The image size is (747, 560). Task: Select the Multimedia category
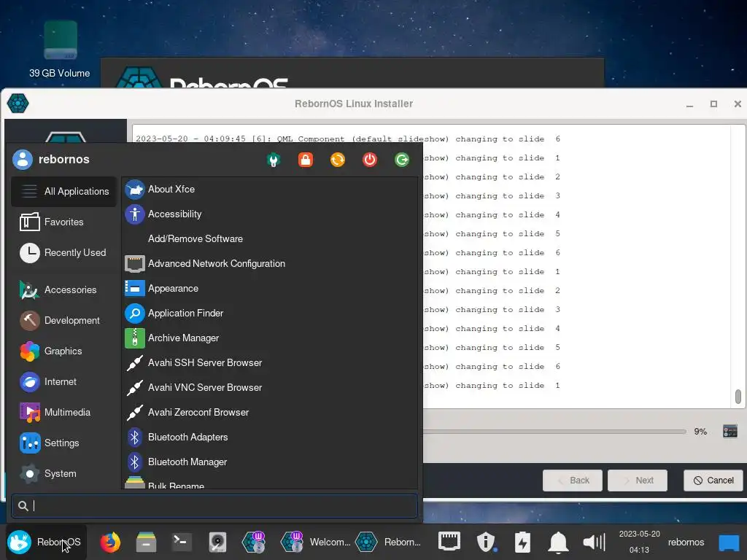tap(64, 413)
